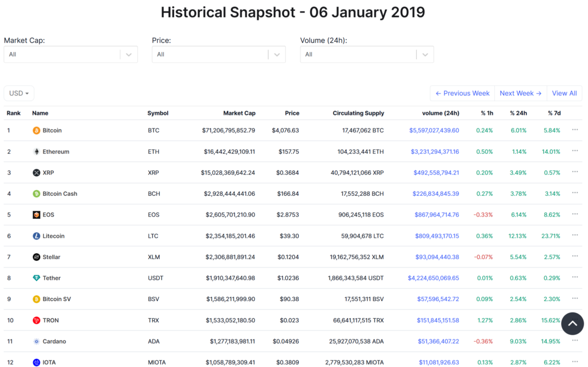Click Tether volume $4,224,650,069.65 link
This screenshot has height=367, width=588.
433,278
